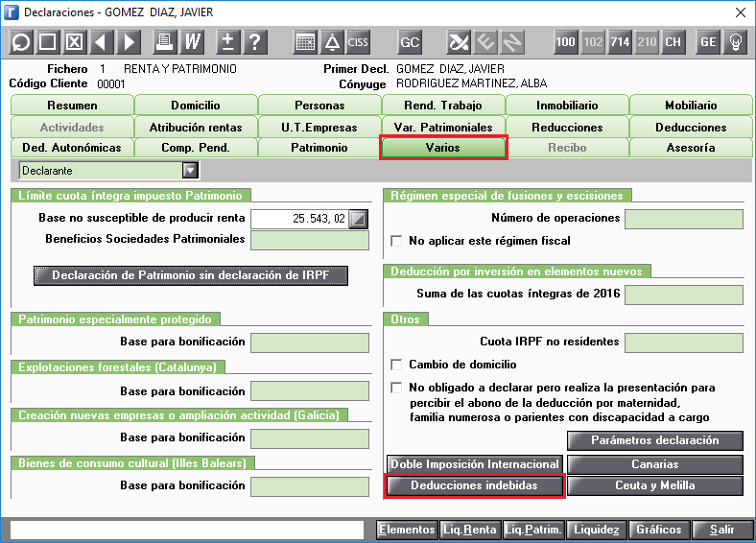Click the GE toolbar button
The width and height of the screenshot is (756, 543).
[708, 42]
